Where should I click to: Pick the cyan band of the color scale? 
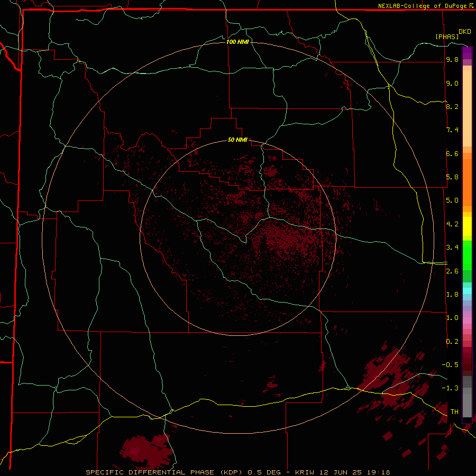[x=467, y=291]
